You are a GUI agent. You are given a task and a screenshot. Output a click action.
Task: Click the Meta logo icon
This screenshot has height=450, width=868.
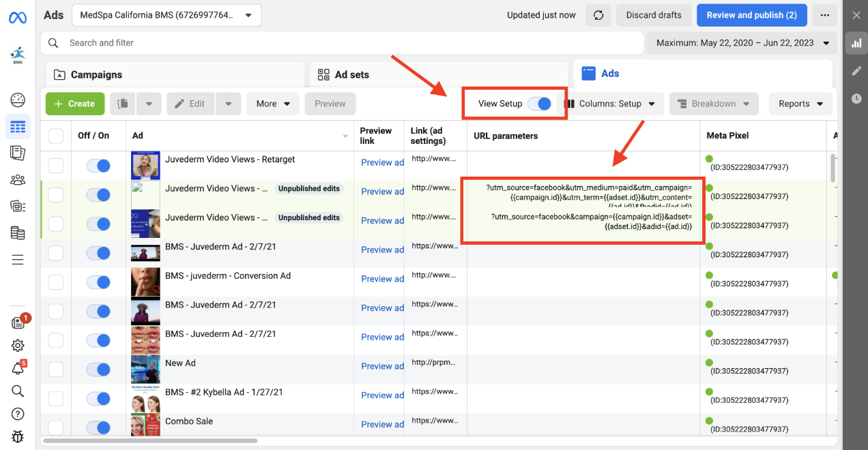(x=18, y=18)
